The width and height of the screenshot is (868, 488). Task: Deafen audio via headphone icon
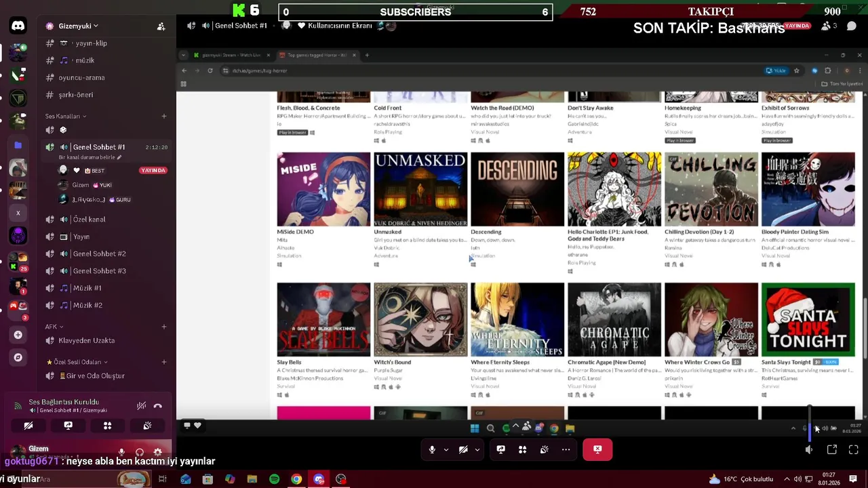(x=140, y=452)
